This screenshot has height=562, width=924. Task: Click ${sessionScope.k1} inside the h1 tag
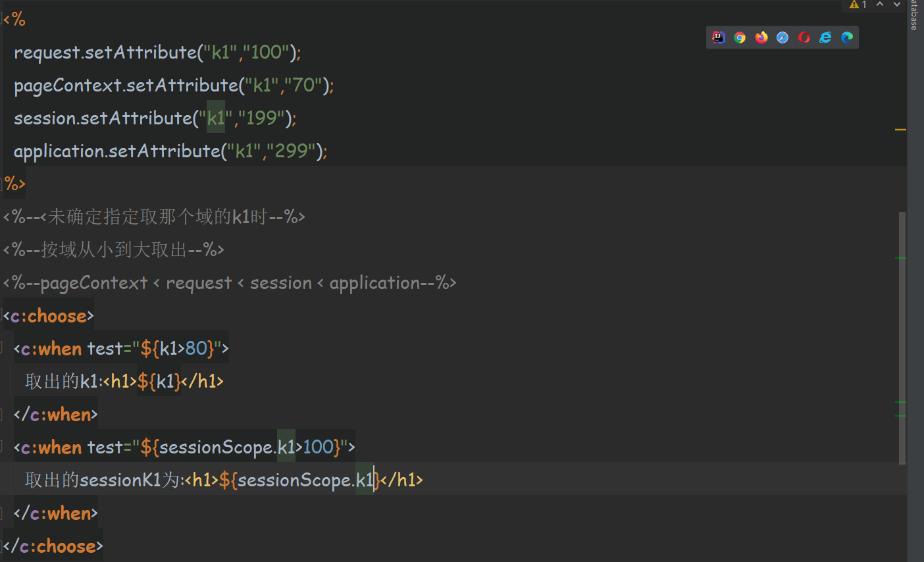(x=299, y=480)
